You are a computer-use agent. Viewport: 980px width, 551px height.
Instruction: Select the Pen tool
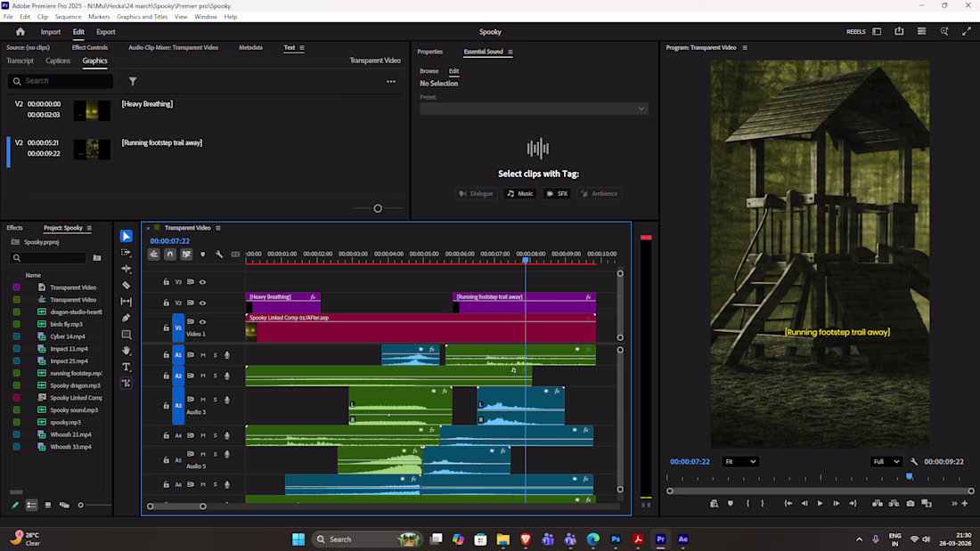tap(127, 318)
